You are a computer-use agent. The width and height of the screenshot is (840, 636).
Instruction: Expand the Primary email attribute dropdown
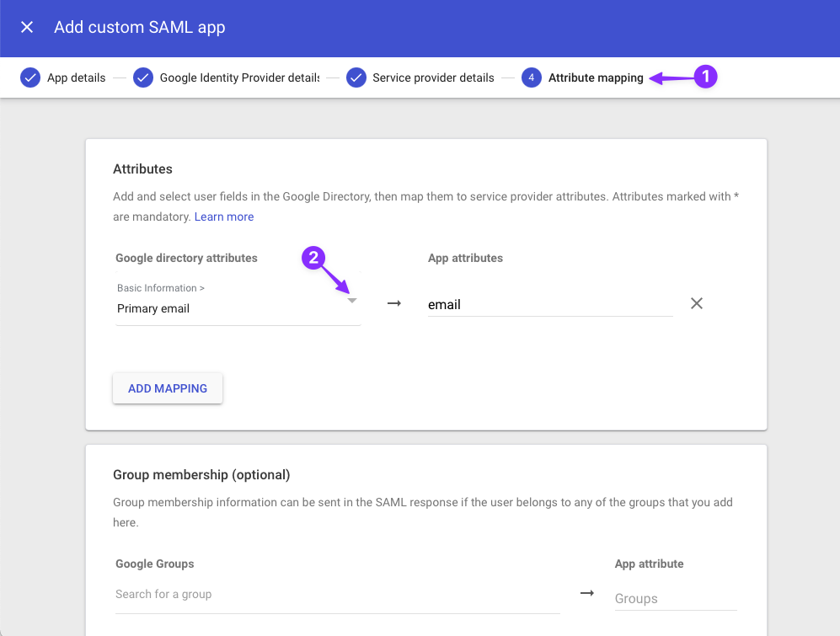tap(351, 300)
